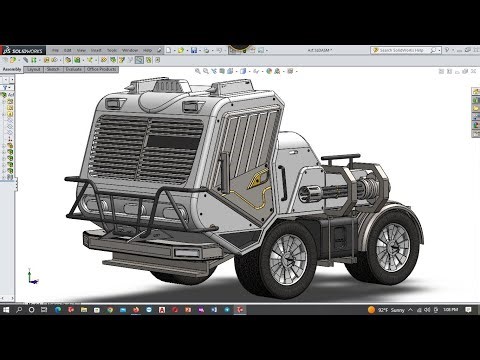Expand the Reference Geometry dropdown arrow
This screenshot has height=360, width=480.
[x=95, y=60]
